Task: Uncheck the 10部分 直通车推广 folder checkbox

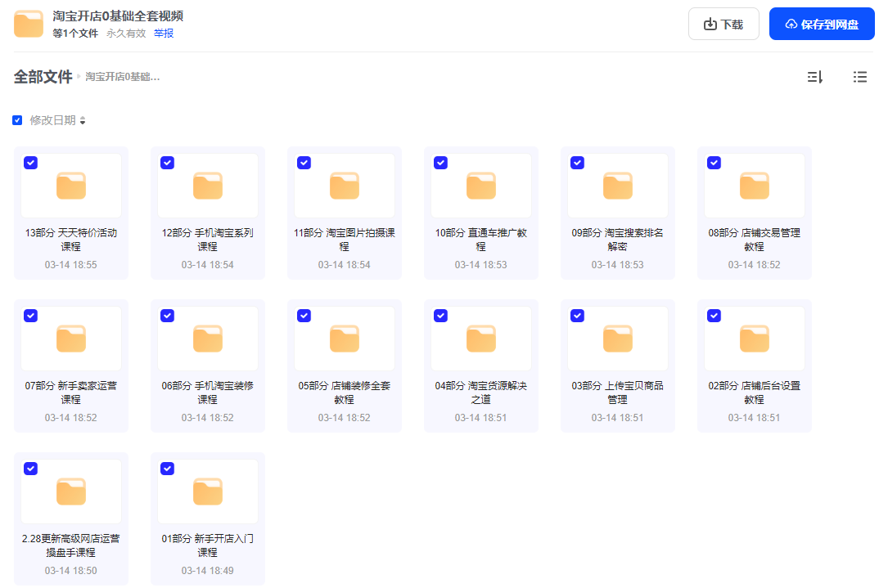Action: coord(440,163)
